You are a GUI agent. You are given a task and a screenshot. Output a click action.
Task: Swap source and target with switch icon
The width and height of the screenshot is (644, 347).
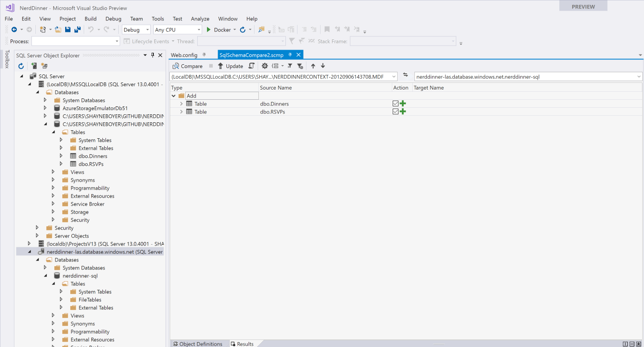click(x=406, y=75)
